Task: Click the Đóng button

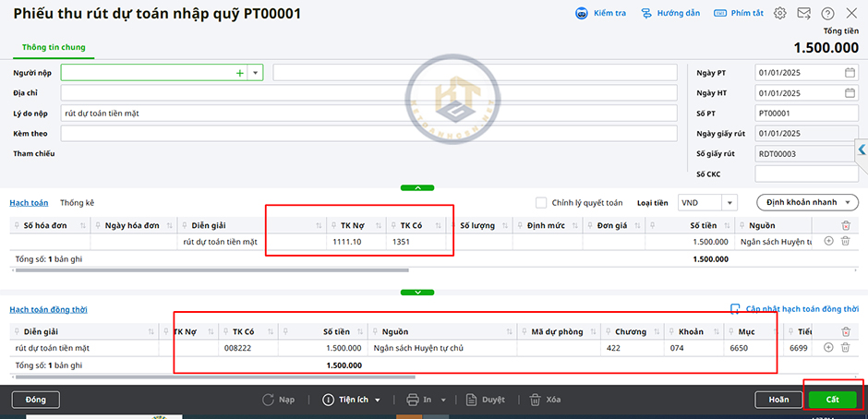Action: click(36, 400)
